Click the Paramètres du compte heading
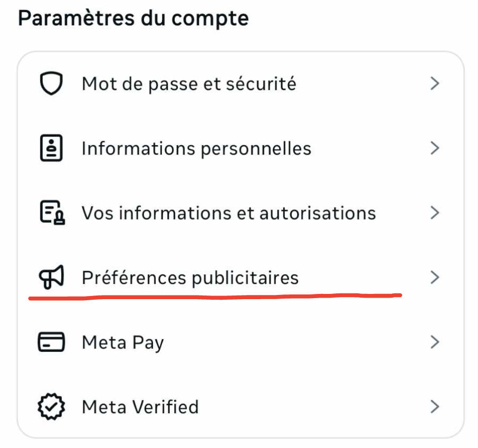This screenshot has width=478, height=448. [x=133, y=19]
